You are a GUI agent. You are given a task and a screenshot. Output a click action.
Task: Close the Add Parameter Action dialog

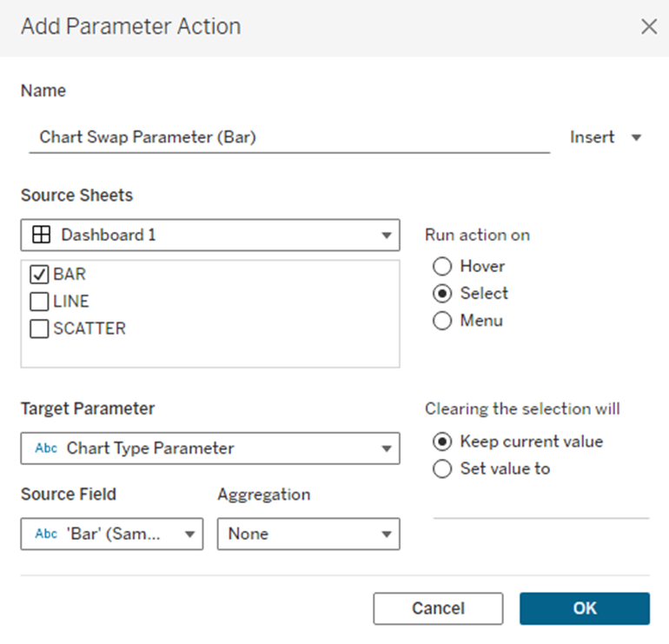[x=649, y=26]
